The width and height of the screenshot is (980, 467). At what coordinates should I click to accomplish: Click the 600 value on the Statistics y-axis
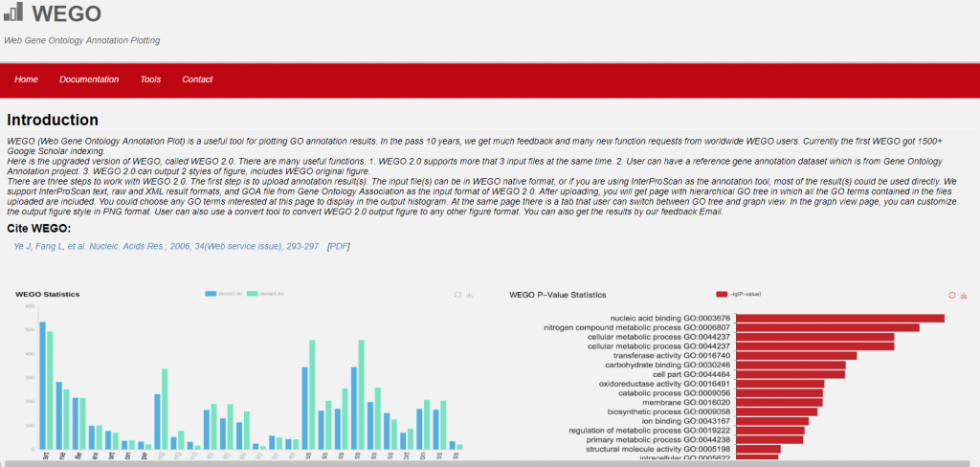coord(30,305)
